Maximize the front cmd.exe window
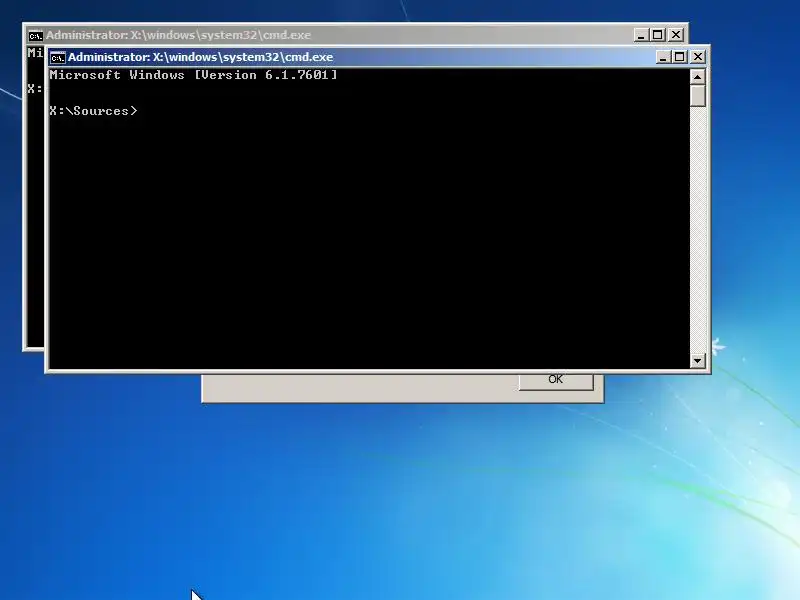The image size is (800, 600). pos(680,57)
